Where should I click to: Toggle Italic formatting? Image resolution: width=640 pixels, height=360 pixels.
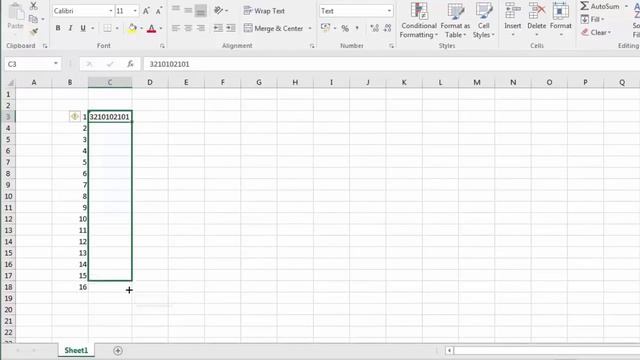(70, 28)
